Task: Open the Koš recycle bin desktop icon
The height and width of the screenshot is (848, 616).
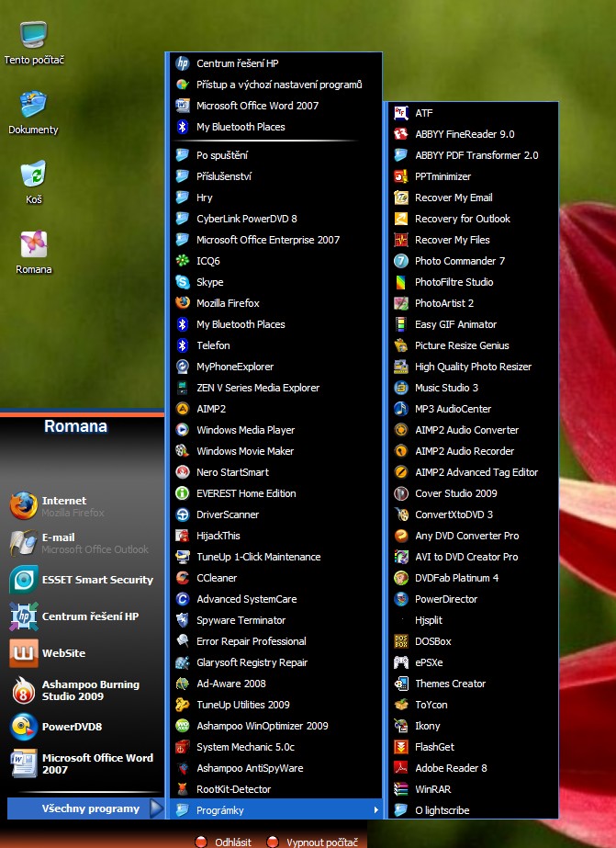Action: coord(33,175)
